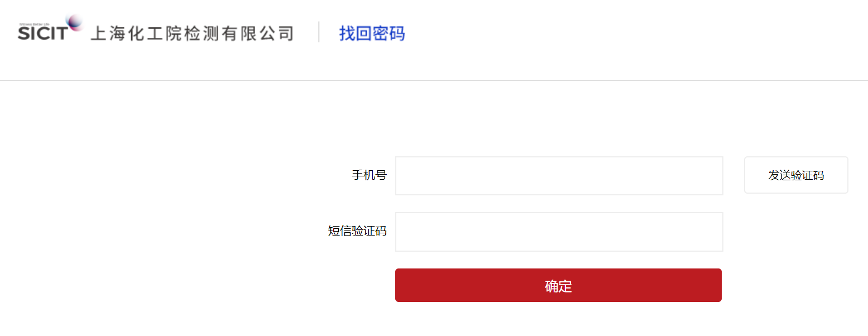The width and height of the screenshot is (868, 336).
Task: Click the blue 找回密码 heading
Action: [x=372, y=33]
